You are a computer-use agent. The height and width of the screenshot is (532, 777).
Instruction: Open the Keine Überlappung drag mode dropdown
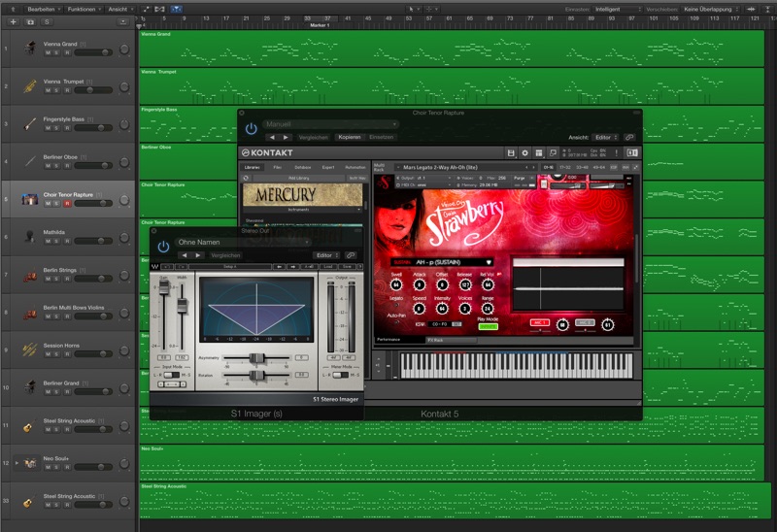[711, 9]
